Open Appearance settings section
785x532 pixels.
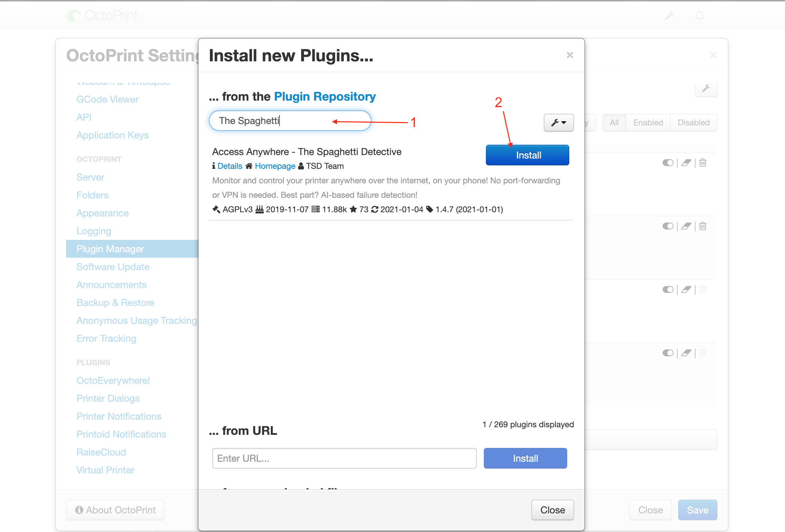pyautogui.click(x=102, y=213)
